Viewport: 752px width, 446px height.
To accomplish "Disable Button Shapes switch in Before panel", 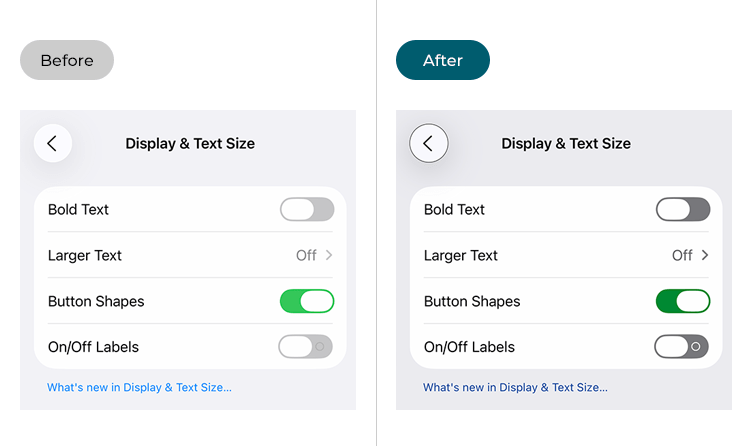I will [306, 301].
